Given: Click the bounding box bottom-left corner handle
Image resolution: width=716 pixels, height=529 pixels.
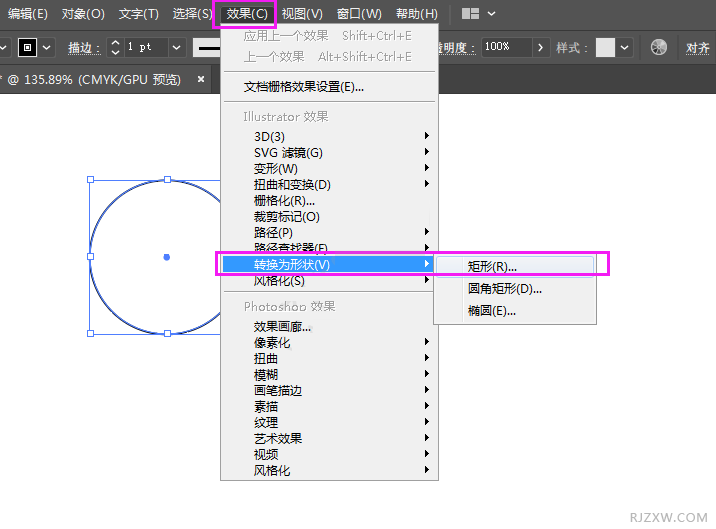Looking at the screenshot, I should (90, 334).
